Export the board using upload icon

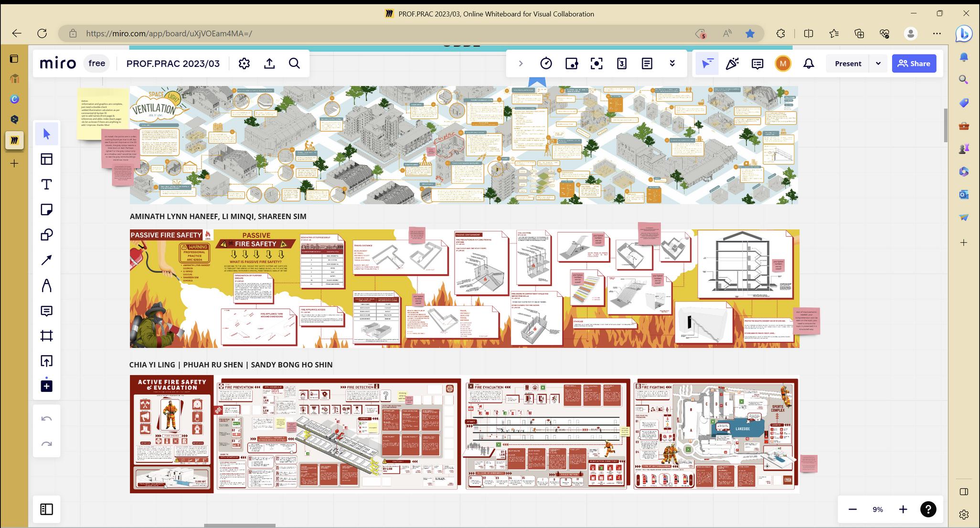click(x=269, y=64)
